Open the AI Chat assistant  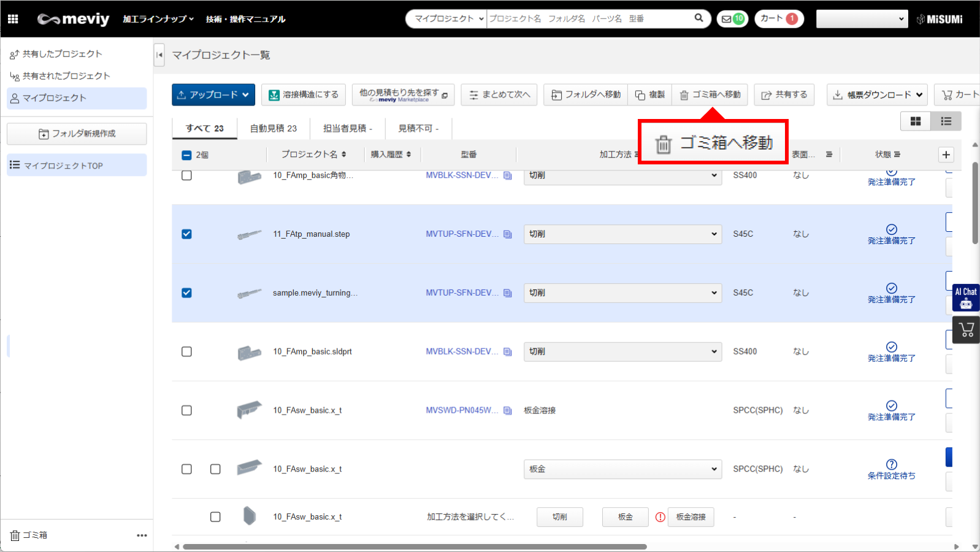(966, 297)
